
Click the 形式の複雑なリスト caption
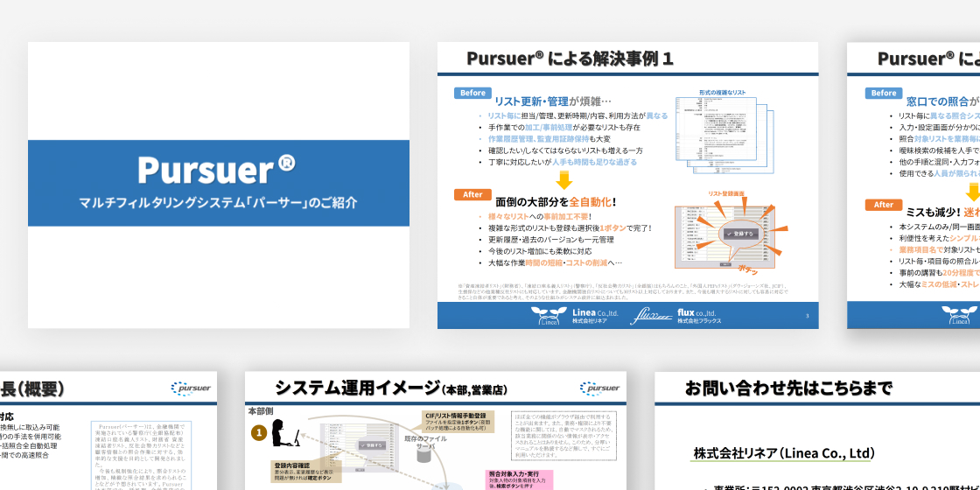pos(723,93)
